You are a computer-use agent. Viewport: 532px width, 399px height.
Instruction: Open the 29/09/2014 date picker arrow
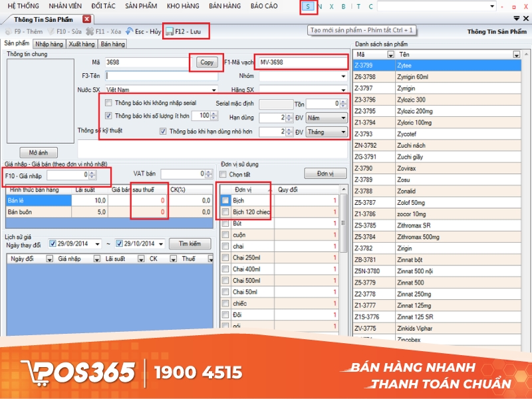[98, 244]
